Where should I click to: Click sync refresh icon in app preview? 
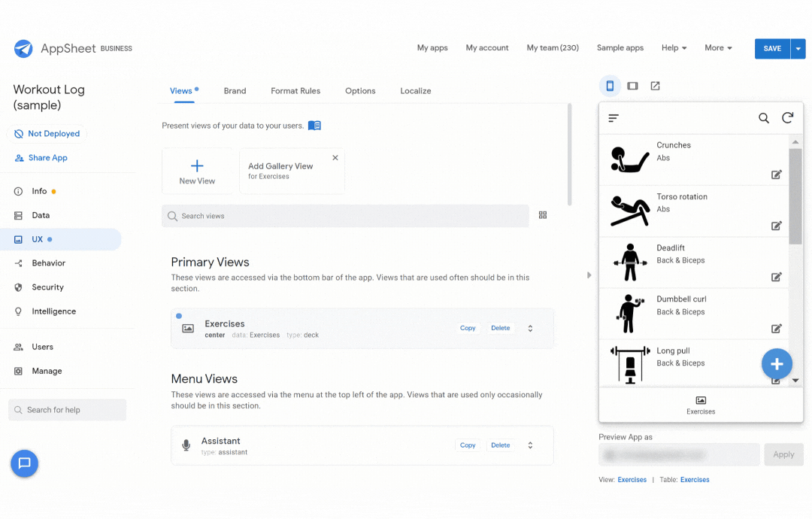(788, 118)
